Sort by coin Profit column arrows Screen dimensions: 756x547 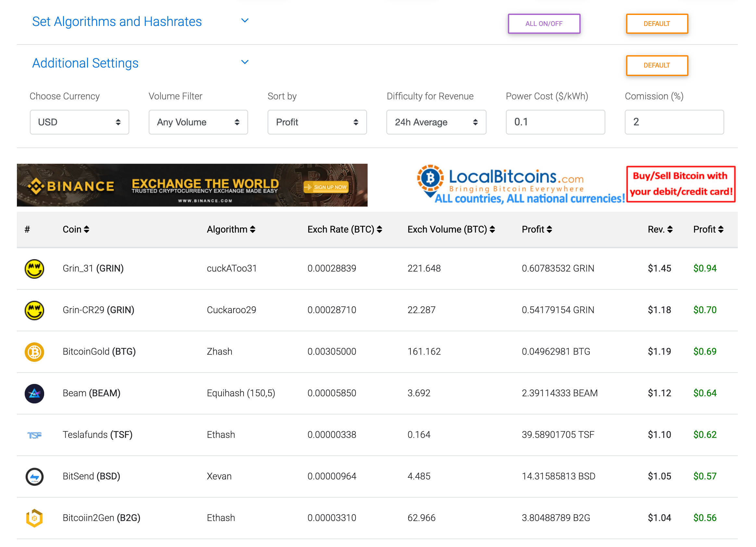point(550,230)
